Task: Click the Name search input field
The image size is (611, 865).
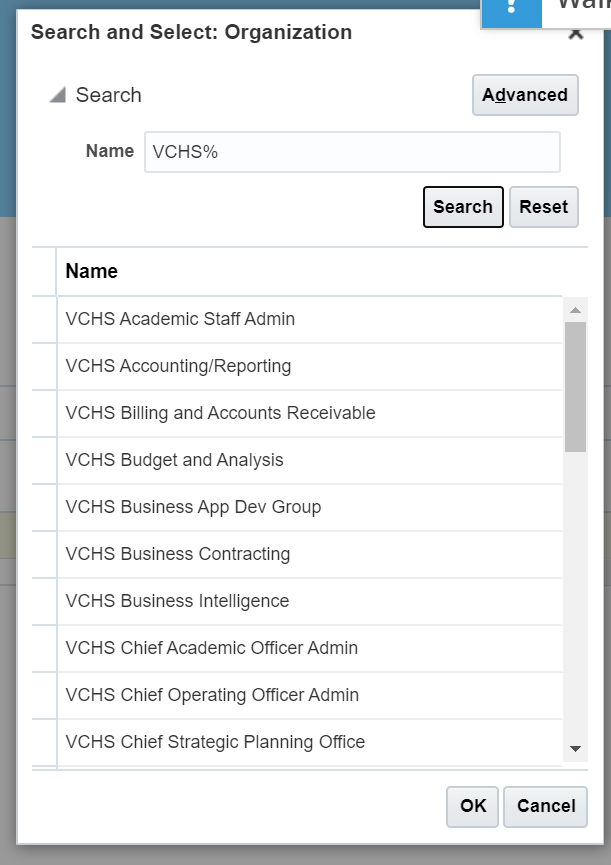Action: tap(352, 153)
